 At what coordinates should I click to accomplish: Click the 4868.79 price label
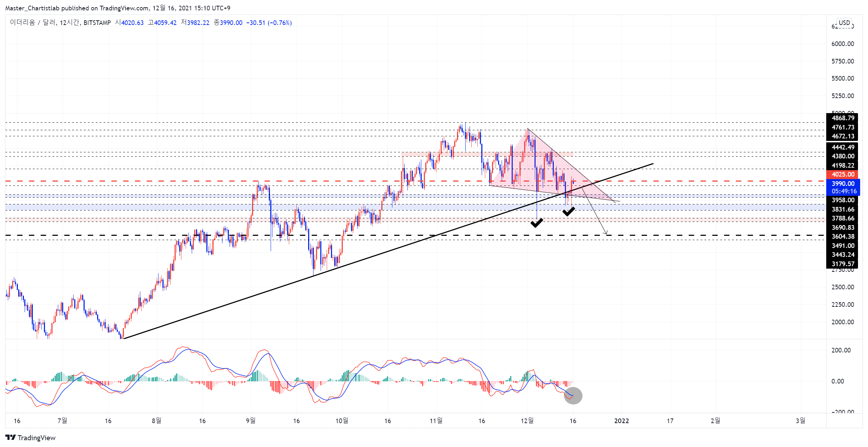click(843, 118)
